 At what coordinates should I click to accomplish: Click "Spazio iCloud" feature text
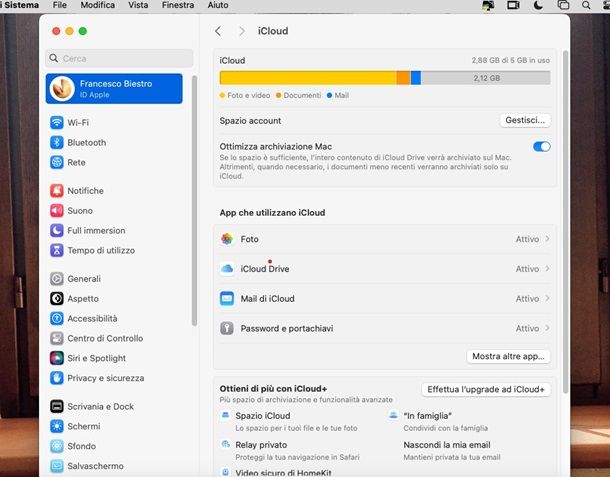263,416
